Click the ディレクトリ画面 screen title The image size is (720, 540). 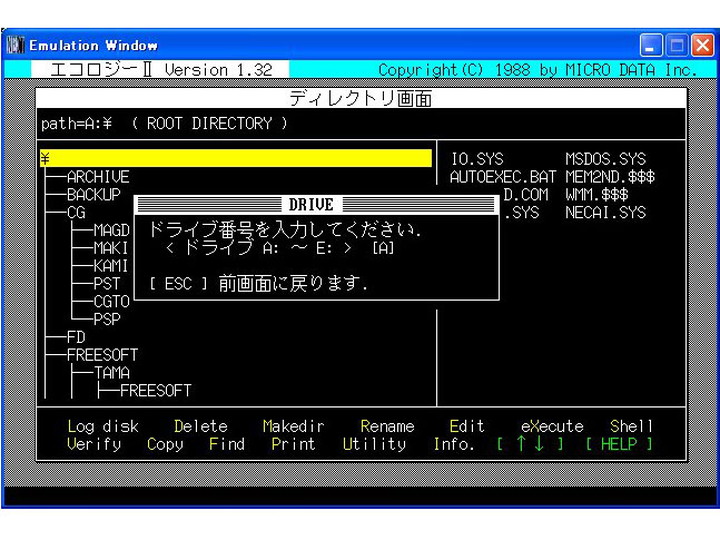(360, 98)
